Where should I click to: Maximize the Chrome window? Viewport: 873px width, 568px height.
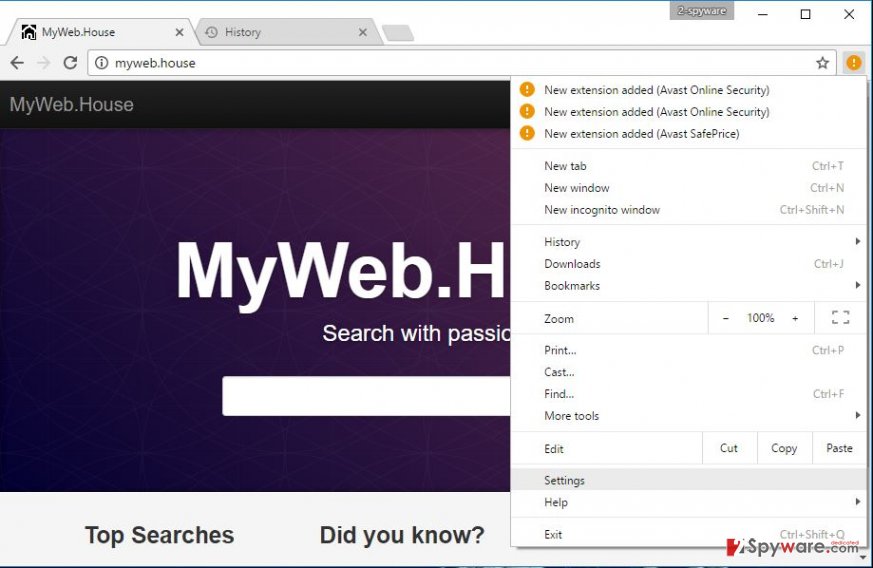(805, 14)
